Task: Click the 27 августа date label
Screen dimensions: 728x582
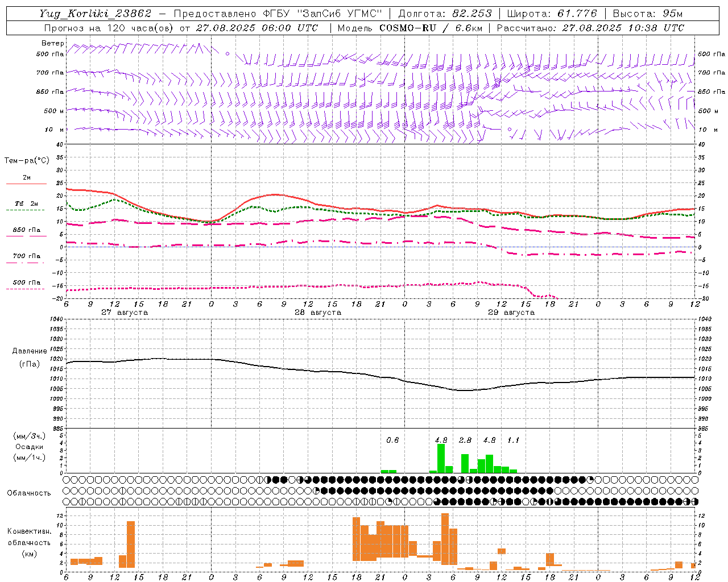Action: pos(125,313)
